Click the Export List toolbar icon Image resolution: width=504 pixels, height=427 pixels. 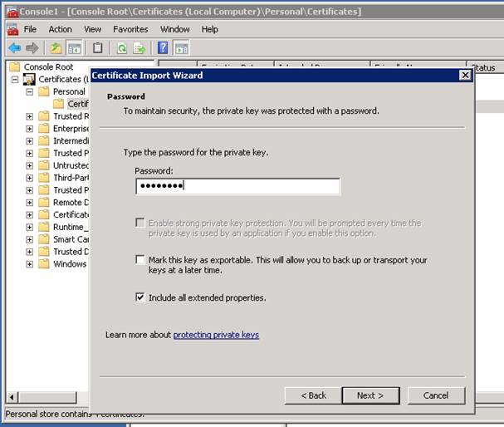click(139, 48)
